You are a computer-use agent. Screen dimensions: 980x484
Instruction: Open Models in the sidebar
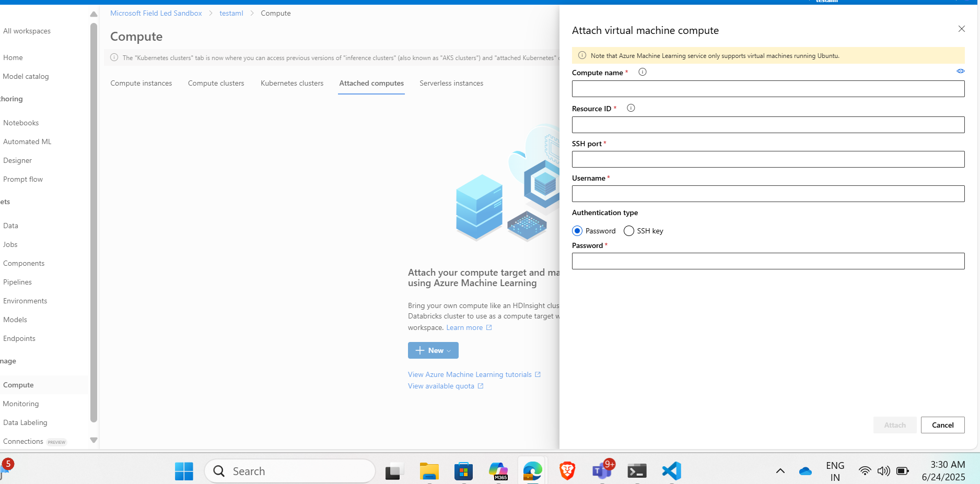tap(15, 320)
